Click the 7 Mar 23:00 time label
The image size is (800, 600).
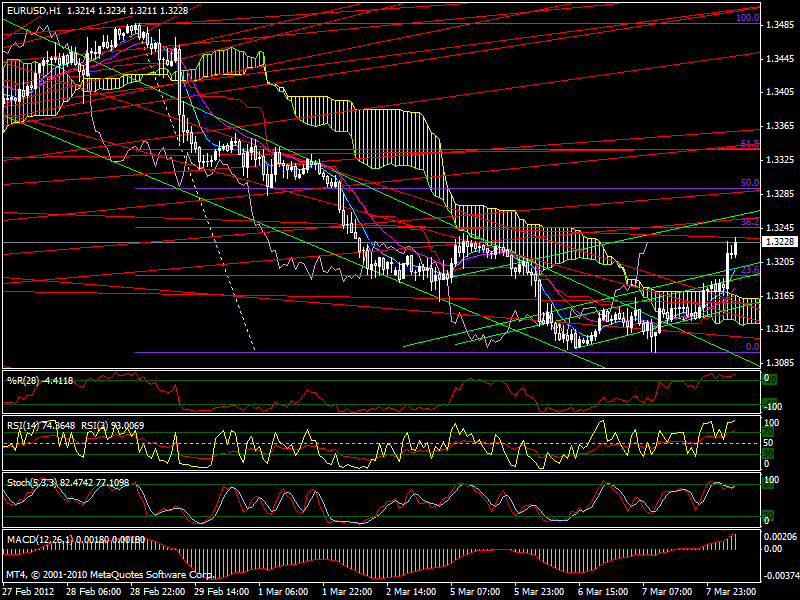pos(731,592)
